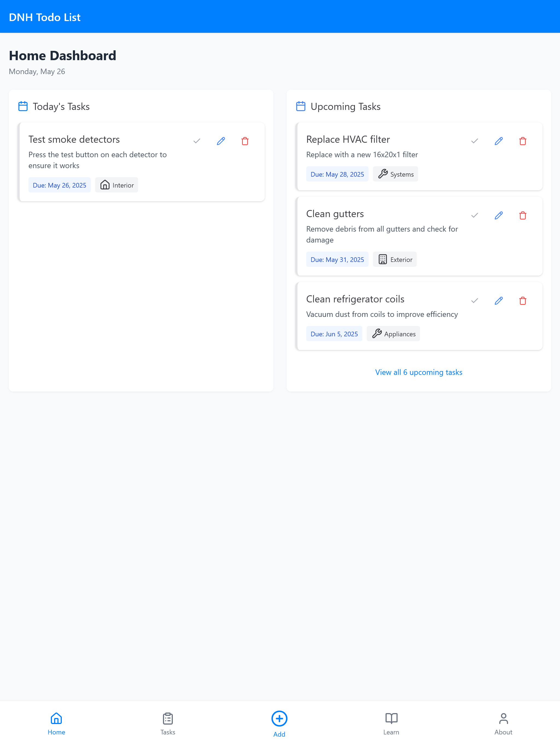The width and height of the screenshot is (560, 747).
Task: Switch to the Learn tab
Action: (x=391, y=724)
